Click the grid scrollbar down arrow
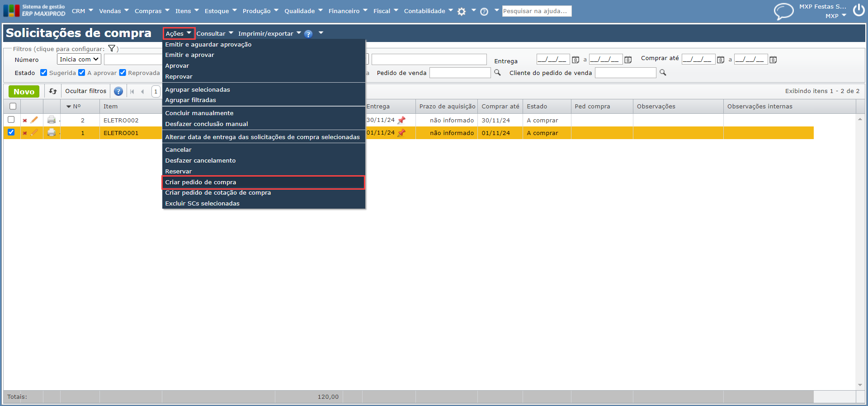The height and width of the screenshot is (406, 868). [x=860, y=385]
